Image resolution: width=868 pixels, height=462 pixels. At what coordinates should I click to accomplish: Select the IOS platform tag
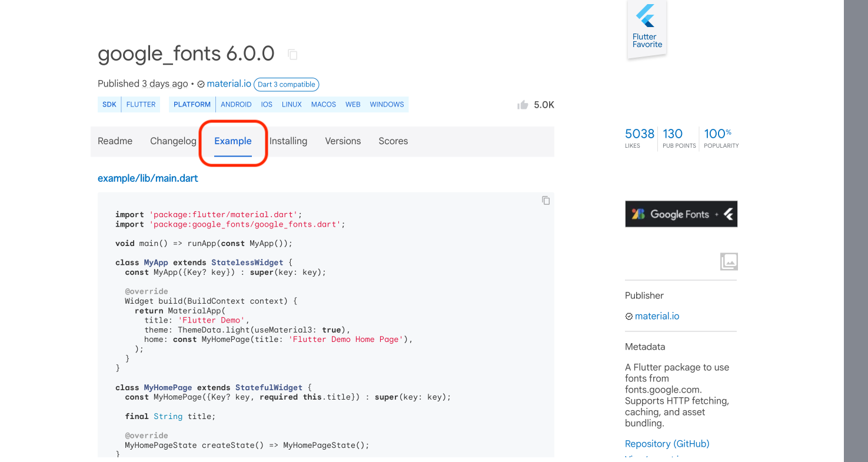[x=267, y=105]
